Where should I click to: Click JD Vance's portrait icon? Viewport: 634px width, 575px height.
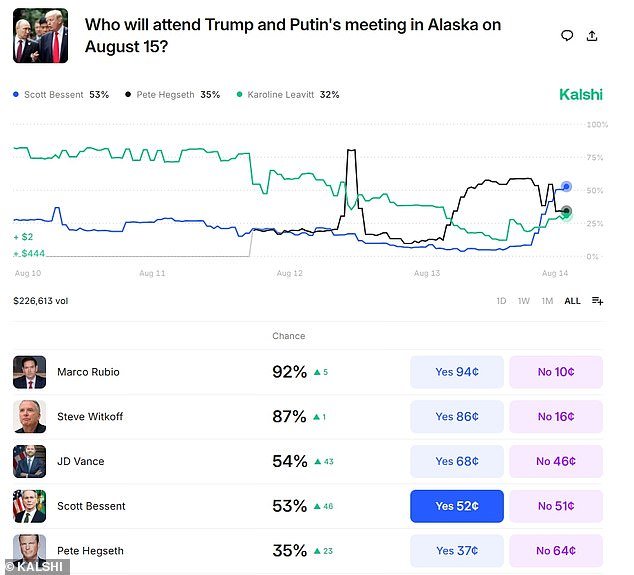point(29,461)
